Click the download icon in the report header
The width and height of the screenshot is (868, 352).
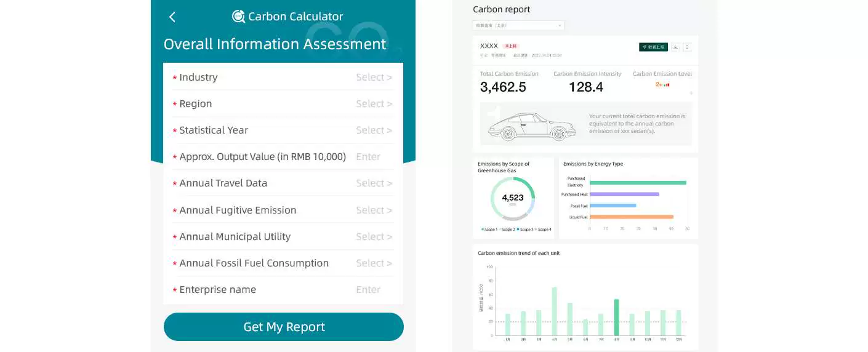tap(675, 47)
